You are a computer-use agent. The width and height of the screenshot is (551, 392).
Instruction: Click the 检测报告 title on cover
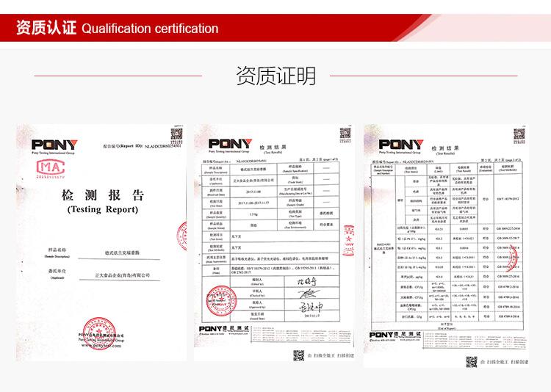pos(103,195)
